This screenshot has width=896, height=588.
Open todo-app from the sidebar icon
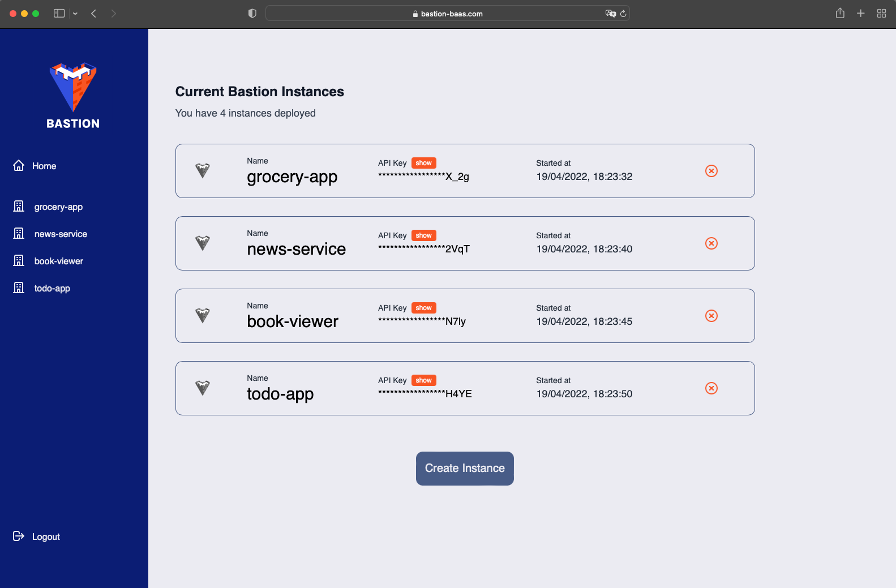[19, 287]
